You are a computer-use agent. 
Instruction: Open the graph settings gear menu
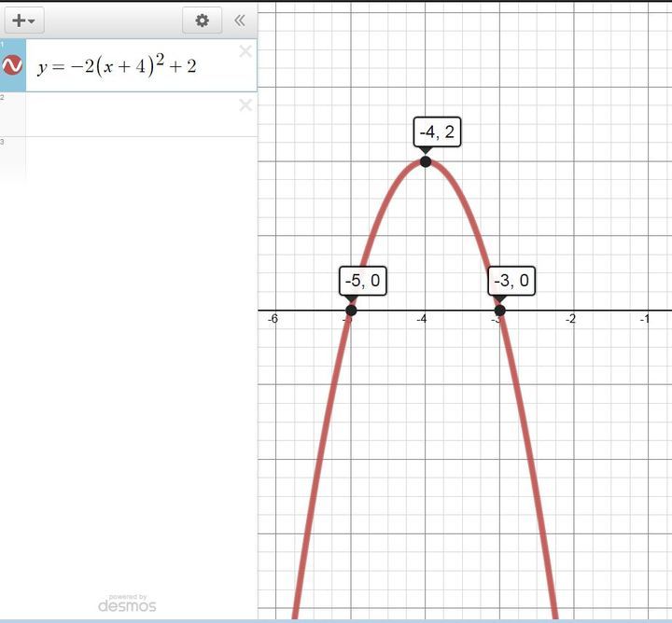(x=202, y=20)
